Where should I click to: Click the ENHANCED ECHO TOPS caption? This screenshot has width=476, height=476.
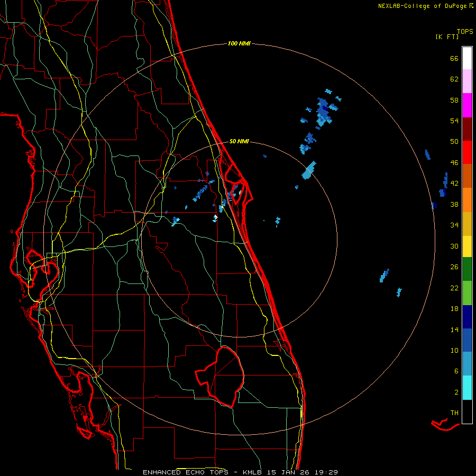[x=187, y=472]
